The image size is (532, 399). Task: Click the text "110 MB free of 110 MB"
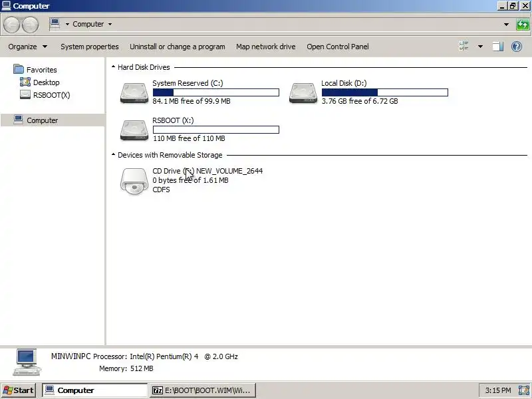pos(189,138)
